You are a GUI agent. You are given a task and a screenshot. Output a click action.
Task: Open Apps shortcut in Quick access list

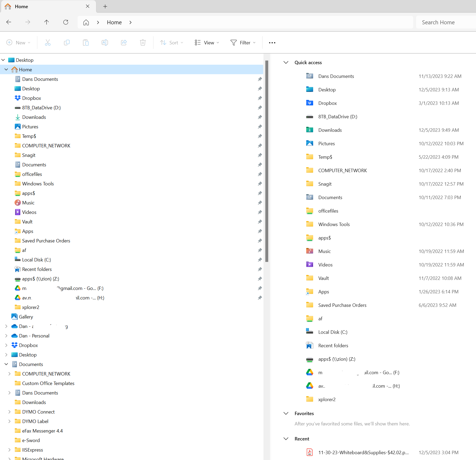click(323, 292)
